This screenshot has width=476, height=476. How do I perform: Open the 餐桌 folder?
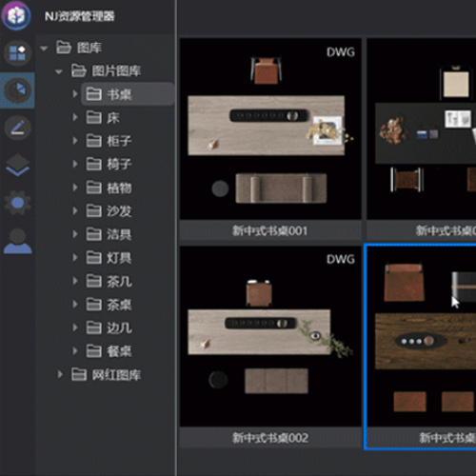109,351
